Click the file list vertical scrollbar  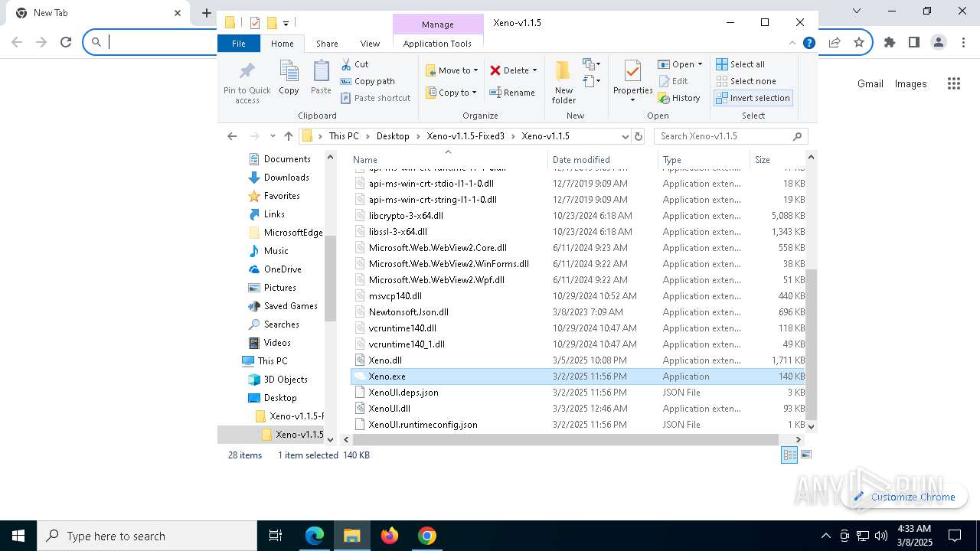click(811, 344)
